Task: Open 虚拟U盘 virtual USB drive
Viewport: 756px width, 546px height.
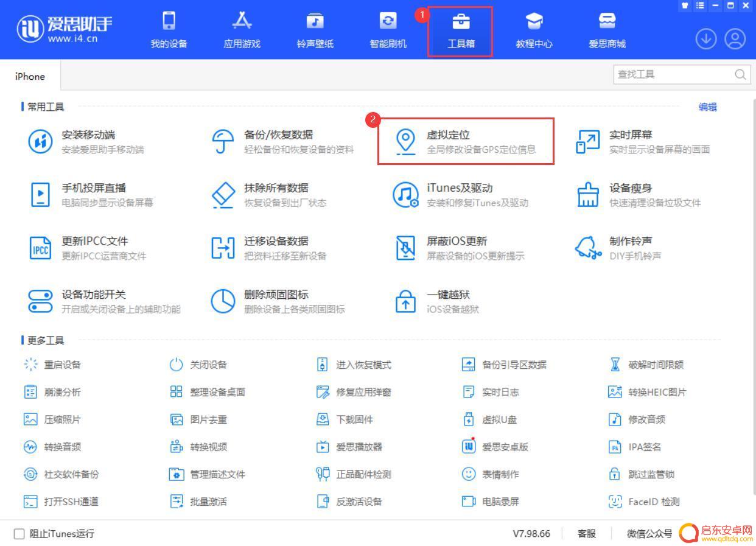Action: [x=490, y=419]
